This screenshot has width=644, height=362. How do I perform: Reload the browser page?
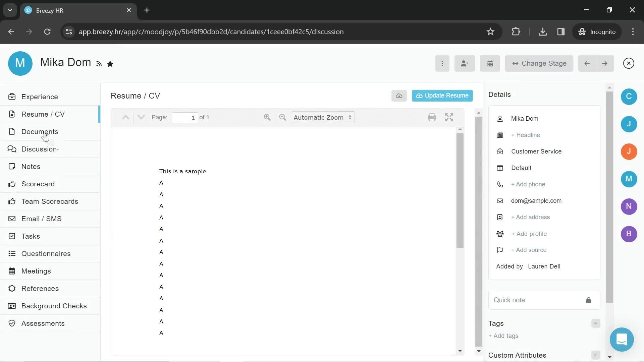click(47, 32)
